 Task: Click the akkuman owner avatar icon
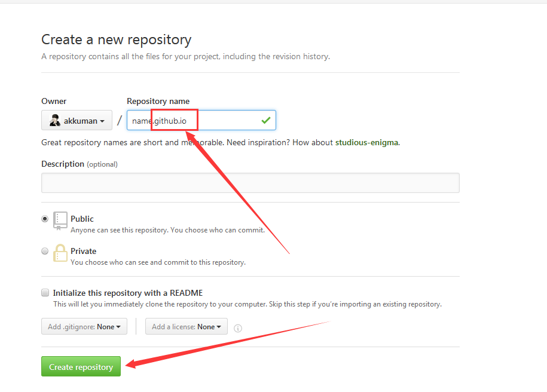click(x=55, y=120)
